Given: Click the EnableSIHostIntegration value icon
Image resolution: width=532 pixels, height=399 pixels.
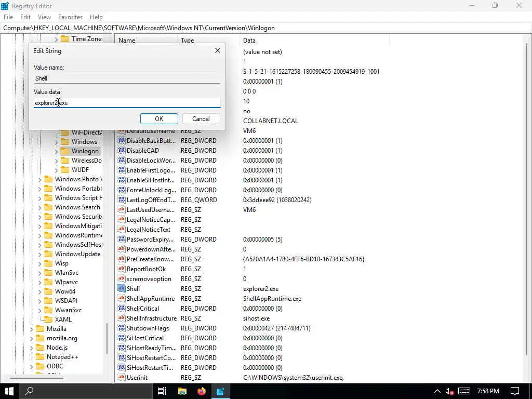Looking at the screenshot, I should (x=122, y=180).
